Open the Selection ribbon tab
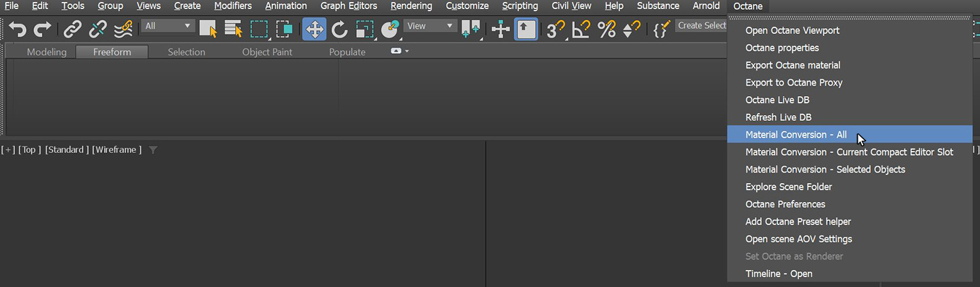 tap(186, 52)
